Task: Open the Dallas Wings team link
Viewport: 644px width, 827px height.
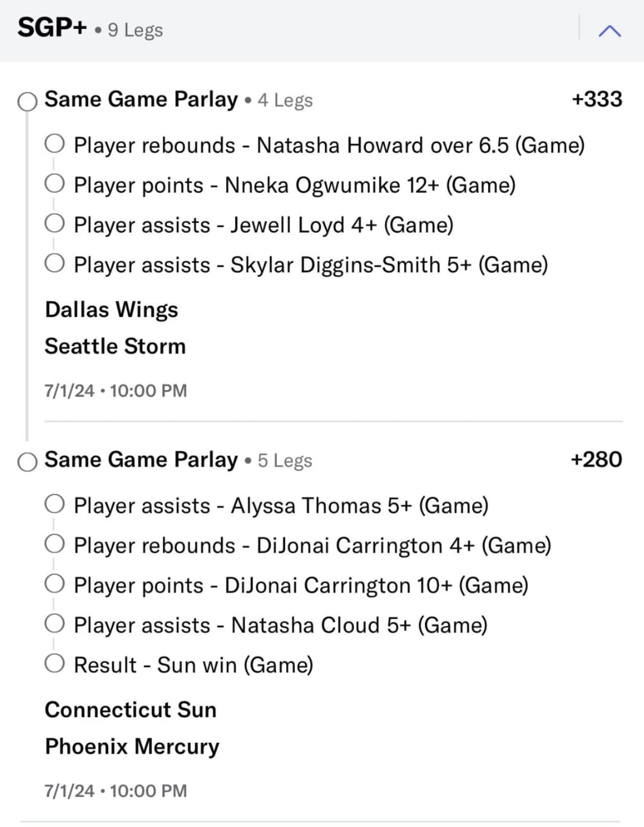Action: (x=112, y=309)
